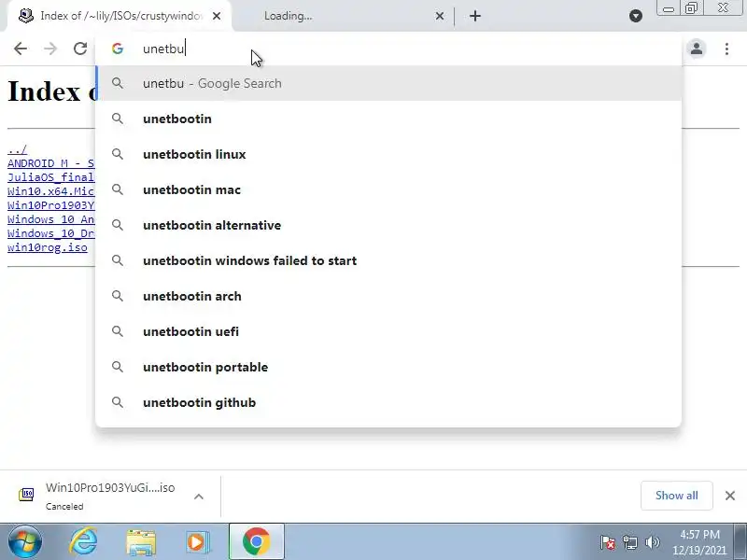Launch Internet Explorer from taskbar
Image resolution: width=747 pixels, height=560 pixels.
pyautogui.click(x=84, y=542)
